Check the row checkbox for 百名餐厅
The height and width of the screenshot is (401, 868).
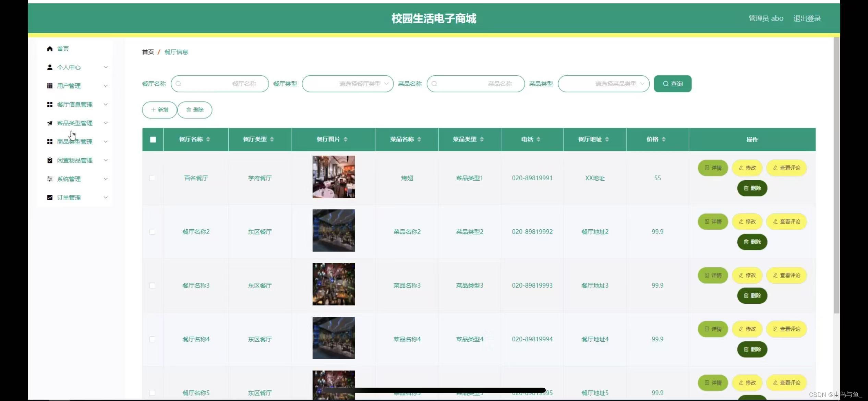click(x=152, y=178)
